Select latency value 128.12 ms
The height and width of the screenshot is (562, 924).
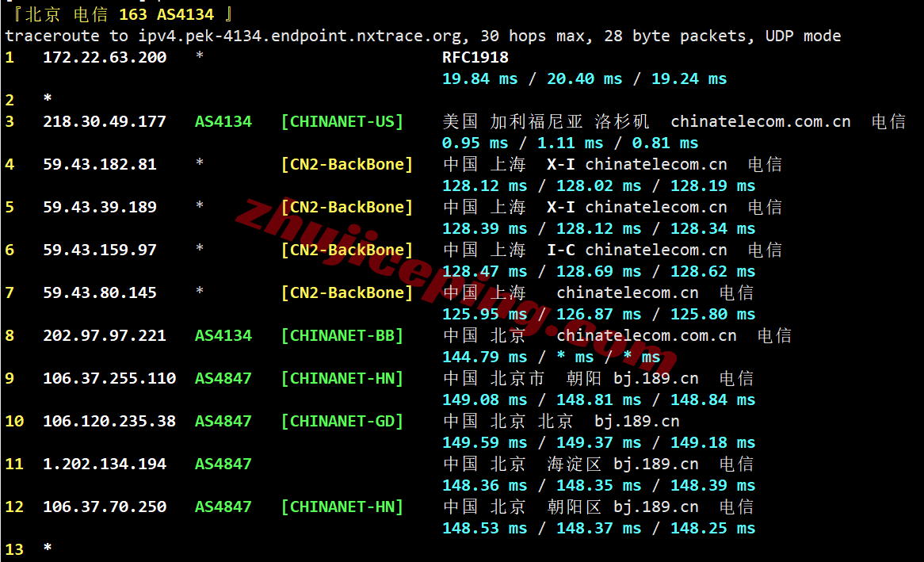484,185
